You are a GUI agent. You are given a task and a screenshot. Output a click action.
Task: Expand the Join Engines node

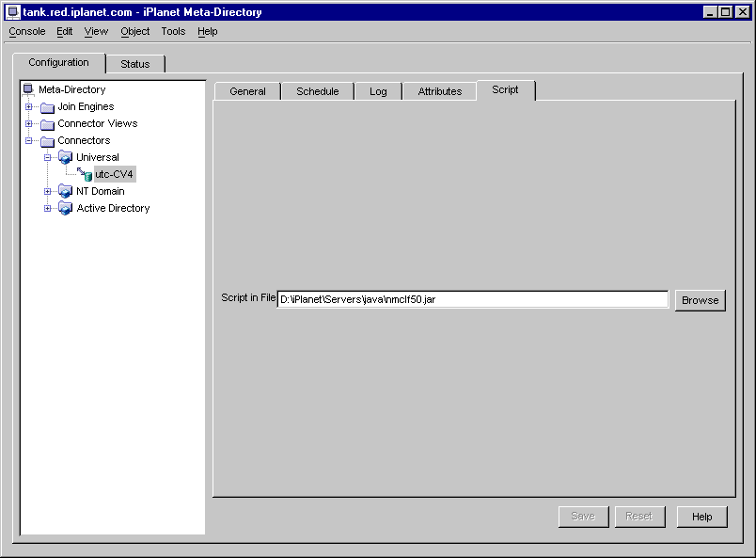click(29, 106)
